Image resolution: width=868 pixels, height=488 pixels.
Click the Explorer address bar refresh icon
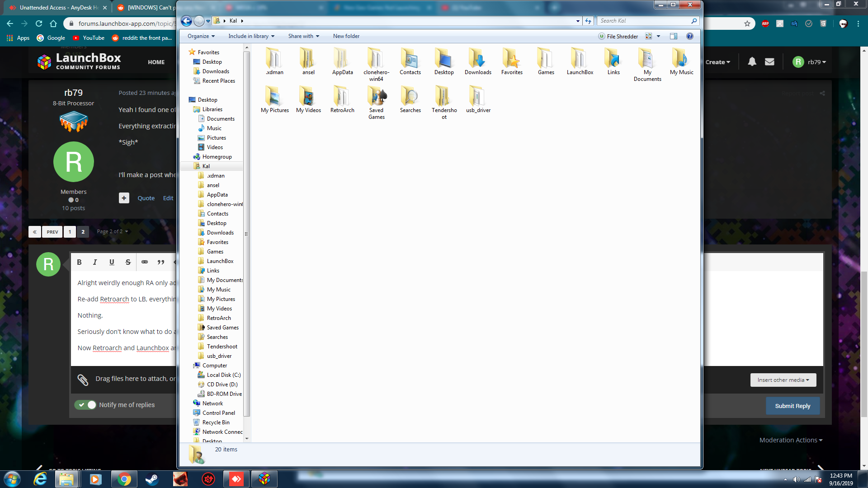588,21
